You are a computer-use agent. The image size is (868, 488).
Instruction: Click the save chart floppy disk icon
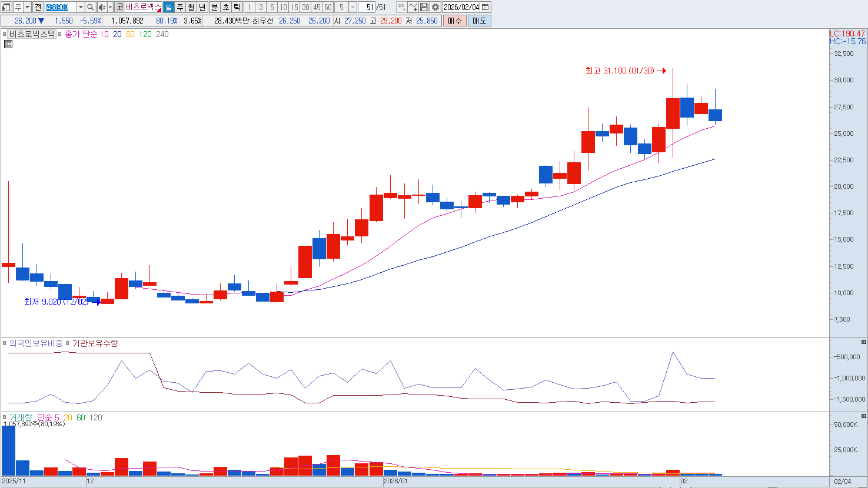coord(424,7)
